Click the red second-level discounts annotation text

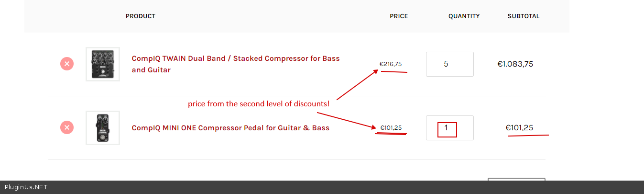[x=259, y=103]
